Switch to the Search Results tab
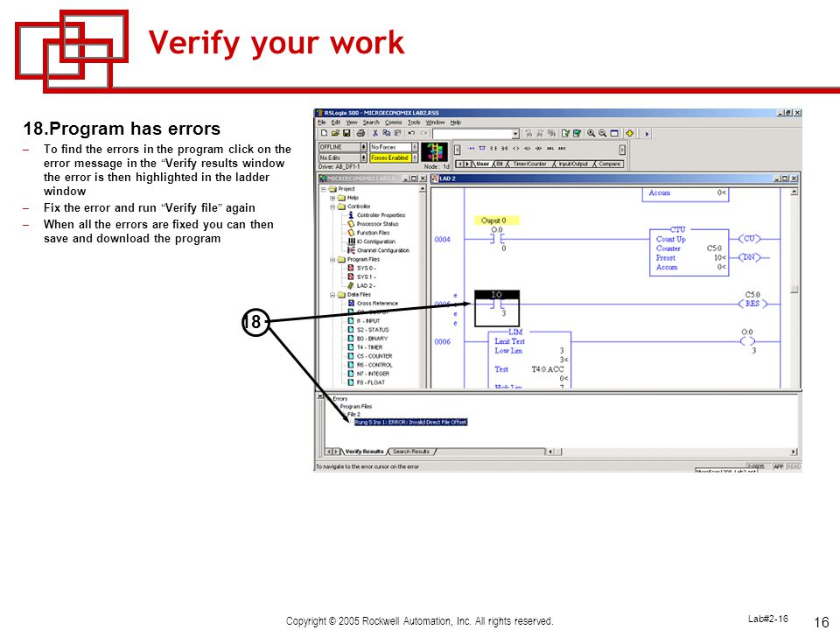This screenshot has height=630, width=840. coord(411,451)
